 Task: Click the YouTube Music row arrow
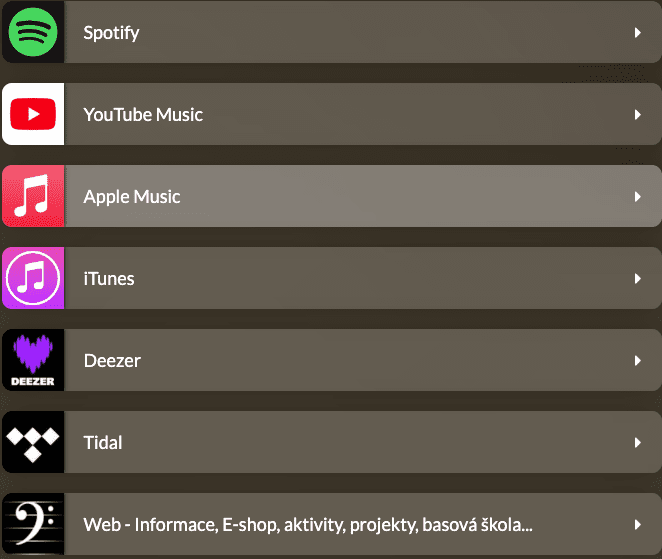coord(637,115)
